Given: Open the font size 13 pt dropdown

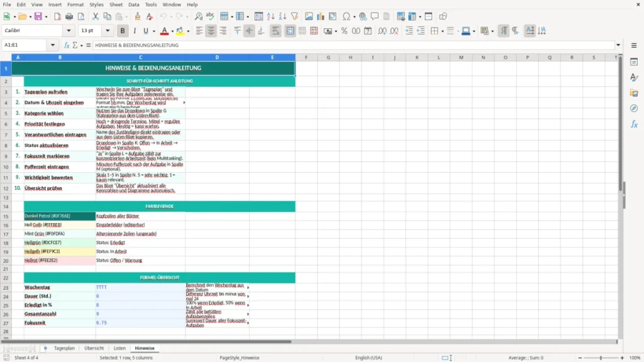Looking at the screenshot, I should click(108, 31).
